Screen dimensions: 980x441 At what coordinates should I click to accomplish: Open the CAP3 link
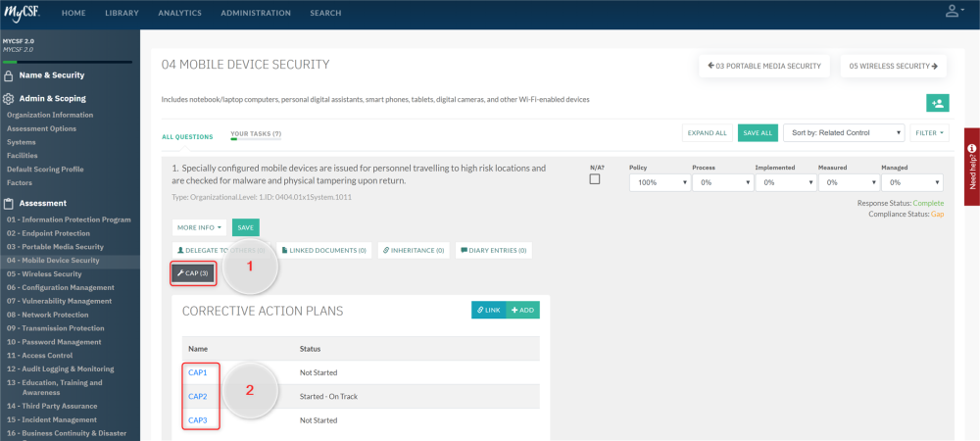click(x=198, y=420)
